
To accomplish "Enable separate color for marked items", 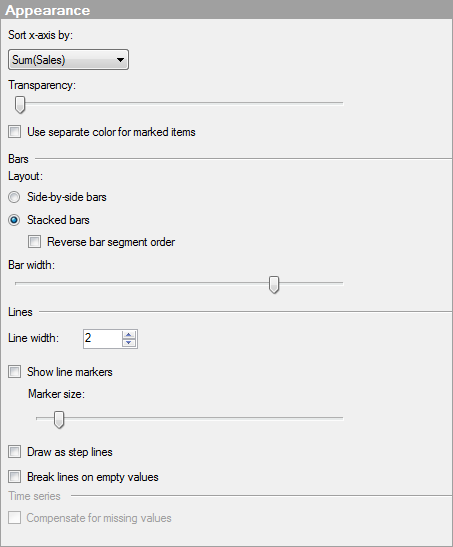I will 14,132.
